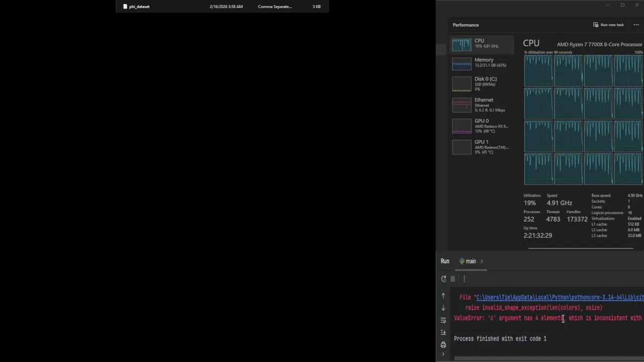Viewport: 644px width, 362px height.
Task: Click the 'ValueError' console line
Action: point(548,318)
